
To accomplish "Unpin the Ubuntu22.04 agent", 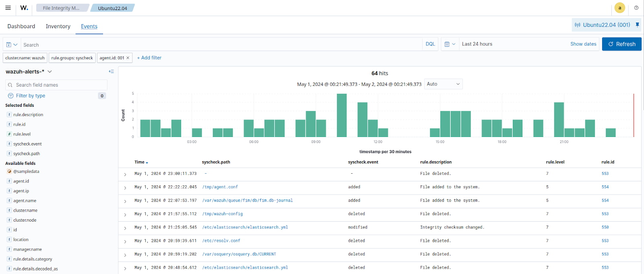I will [637, 25].
